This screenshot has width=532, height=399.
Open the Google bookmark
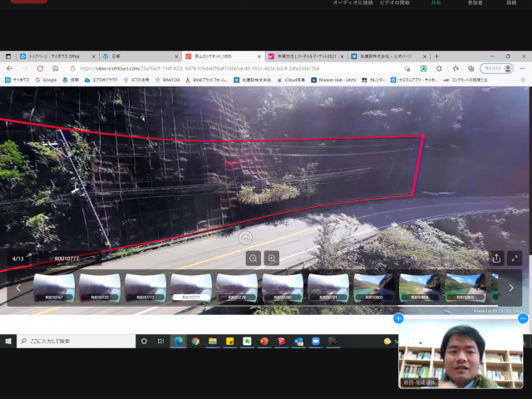46,80
